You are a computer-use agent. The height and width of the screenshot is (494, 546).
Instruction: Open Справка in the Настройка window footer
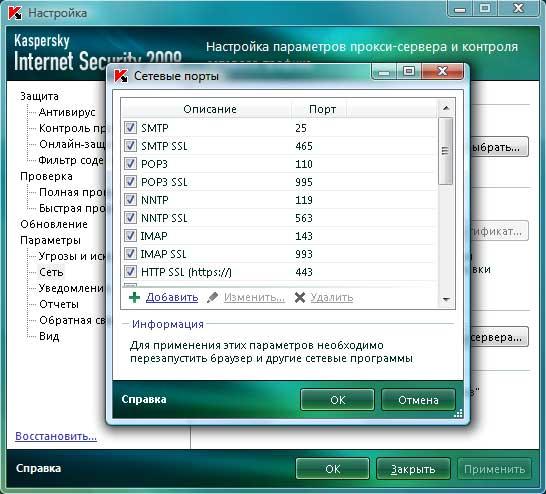pyautogui.click(x=38, y=468)
